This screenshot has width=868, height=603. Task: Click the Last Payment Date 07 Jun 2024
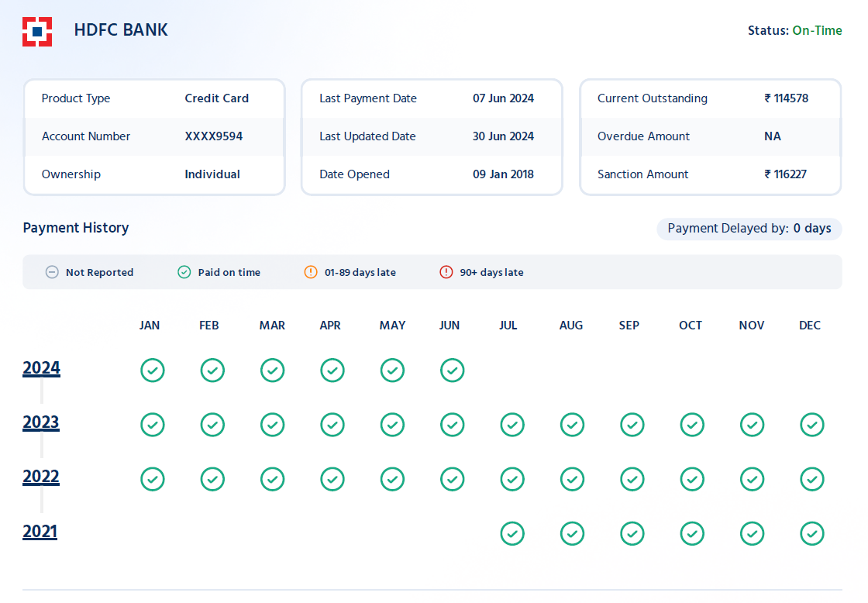(x=503, y=98)
